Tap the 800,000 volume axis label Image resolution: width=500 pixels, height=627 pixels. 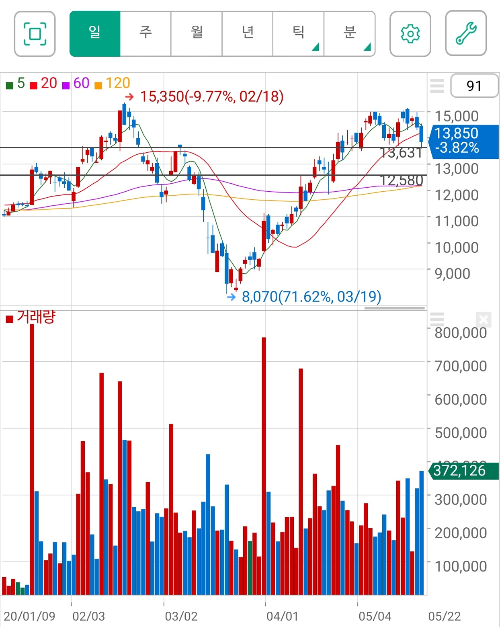click(x=460, y=333)
